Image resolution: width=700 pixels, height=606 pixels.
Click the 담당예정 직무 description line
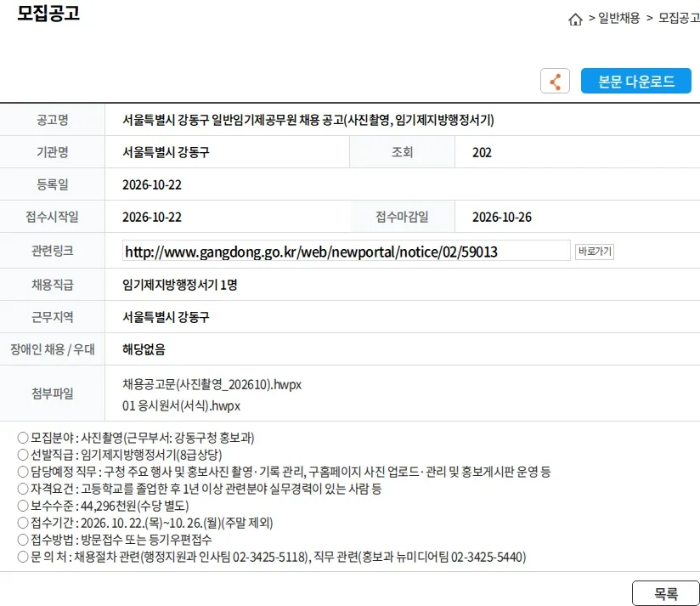284,472
